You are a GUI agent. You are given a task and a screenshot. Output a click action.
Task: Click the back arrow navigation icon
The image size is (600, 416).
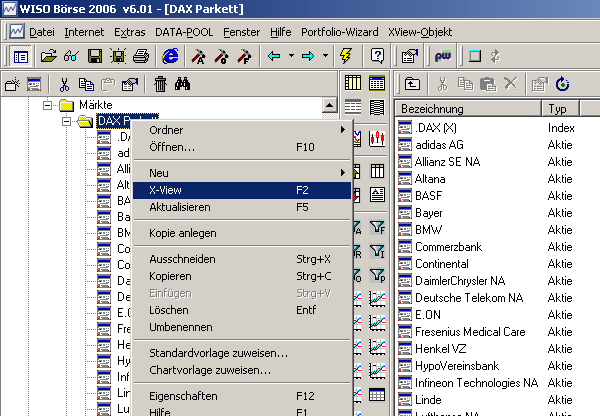tap(274, 56)
